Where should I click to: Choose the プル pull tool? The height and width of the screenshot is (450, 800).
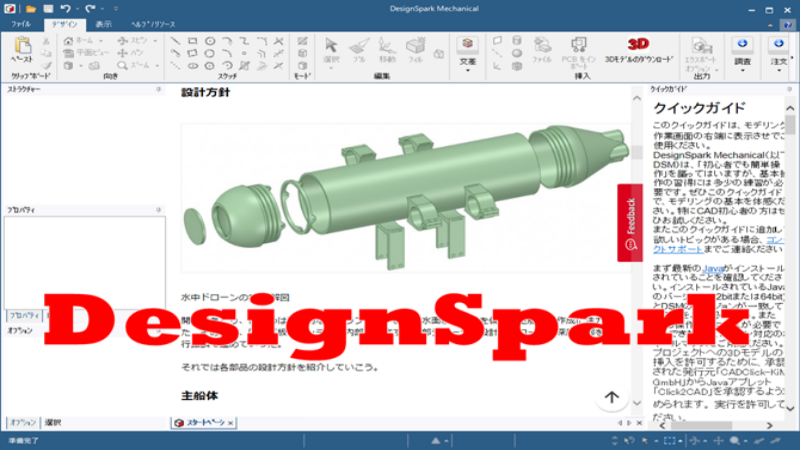click(x=359, y=50)
